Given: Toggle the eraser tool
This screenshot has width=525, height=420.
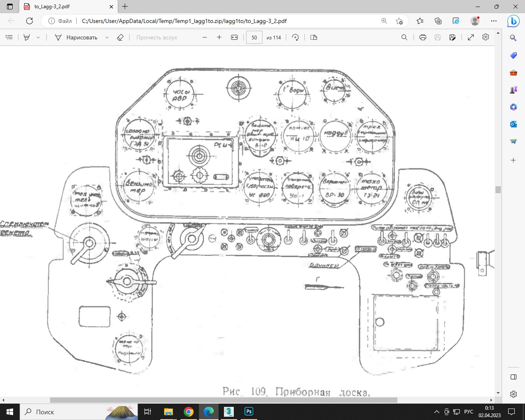Looking at the screenshot, I should pyautogui.click(x=120, y=37).
